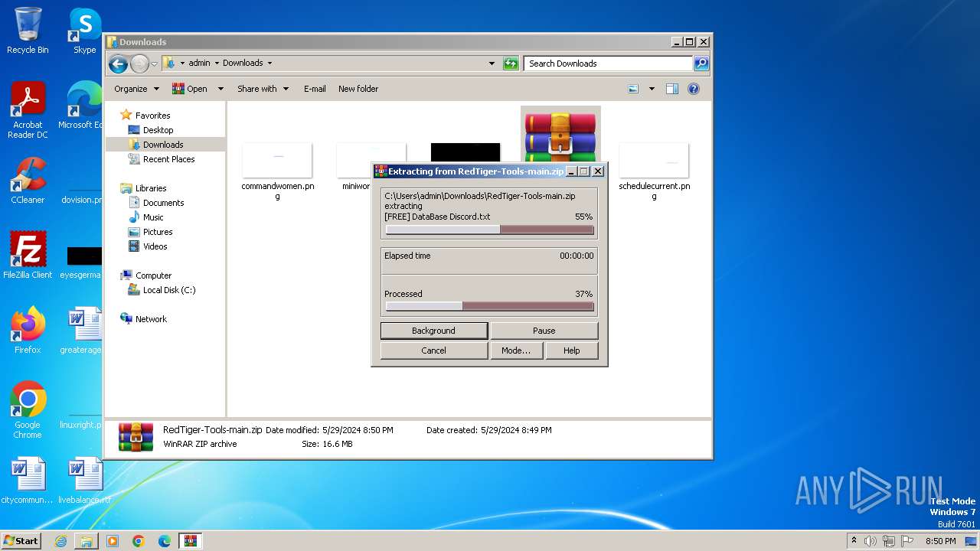
Task: Open the Organize menu
Action: tap(136, 89)
